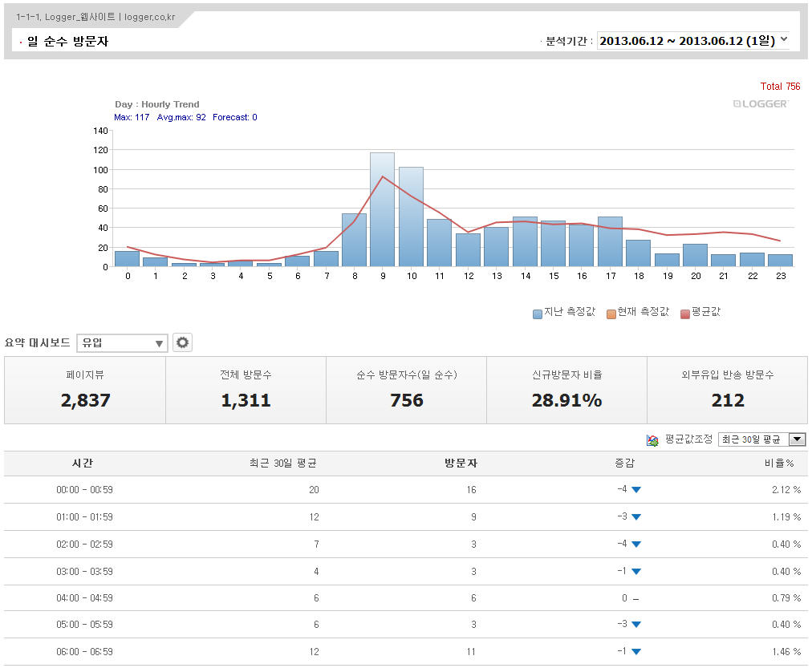Viewport: 812px width, 668px height.
Task: Click the tallest bar at hour 9
Action: pos(382,208)
